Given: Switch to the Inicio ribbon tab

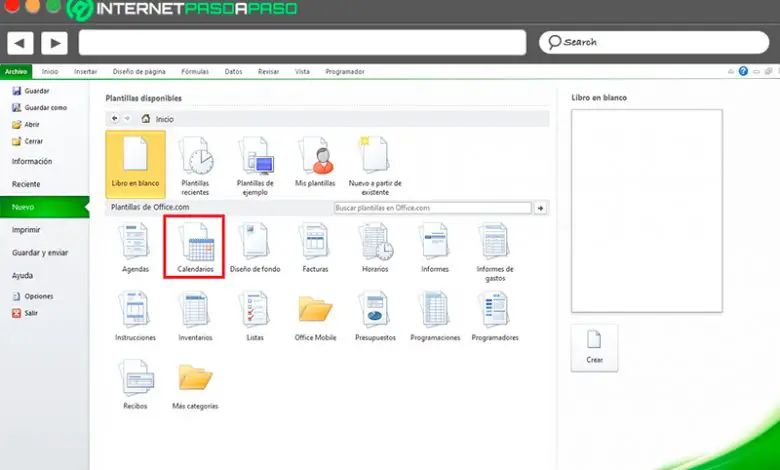Looking at the screenshot, I should point(50,72).
